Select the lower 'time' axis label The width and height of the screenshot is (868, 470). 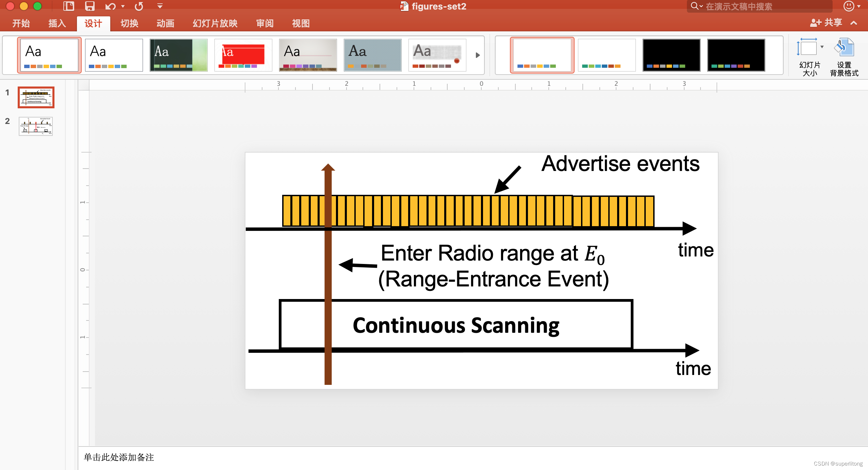[x=693, y=368]
